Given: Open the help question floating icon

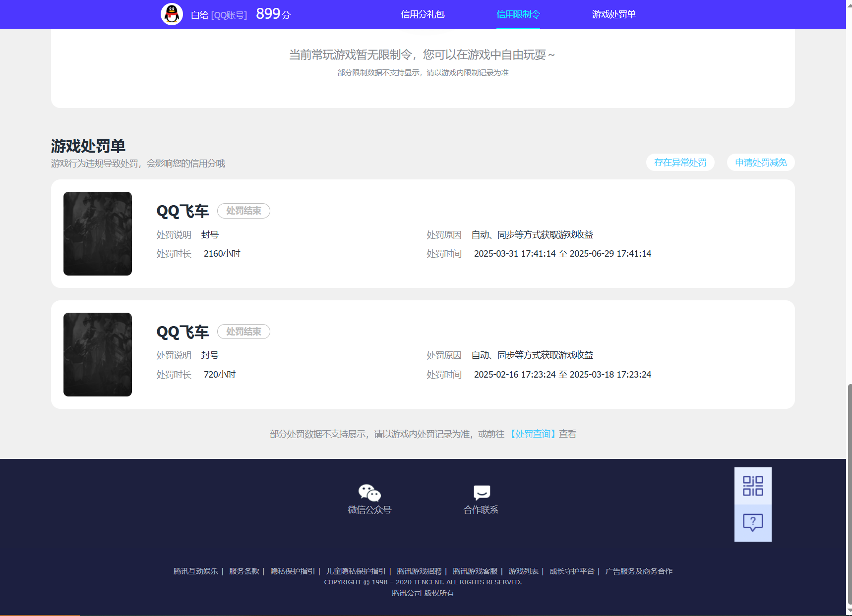Looking at the screenshot, I should pyautogui.click(x=753, y=523).
